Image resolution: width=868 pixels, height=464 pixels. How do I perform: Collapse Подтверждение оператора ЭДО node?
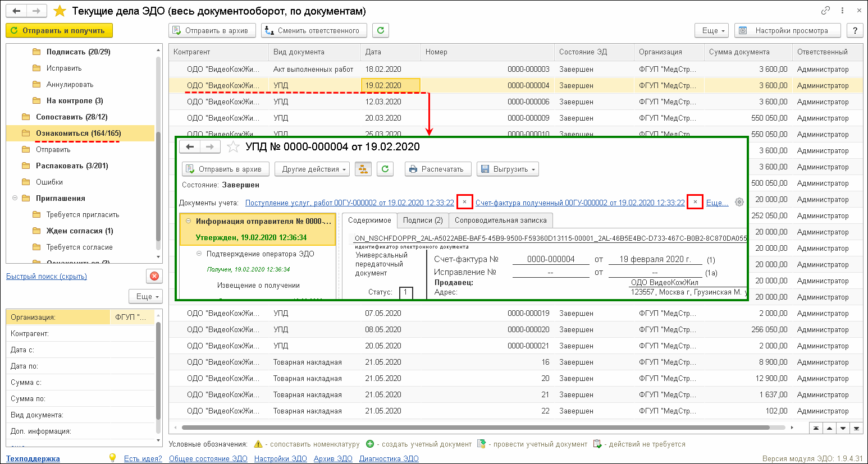199,254
